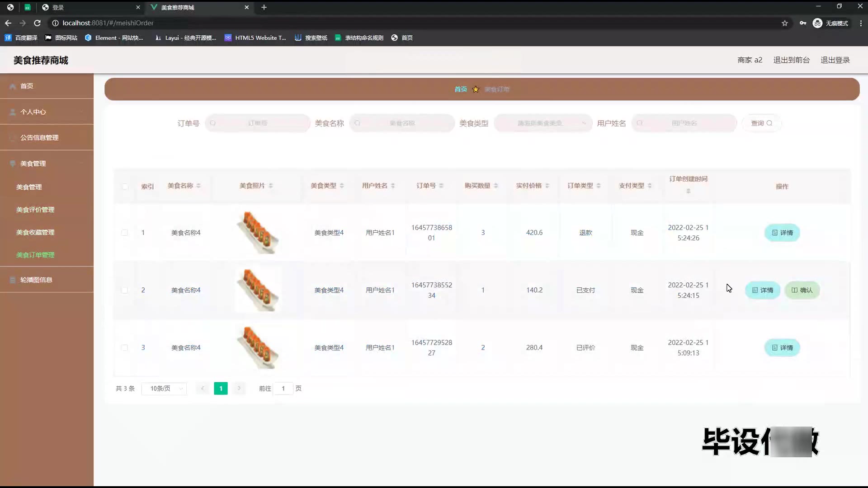Open the Element bookmark
The height and width of the screenshot is (488, 868).
point(114,38)
